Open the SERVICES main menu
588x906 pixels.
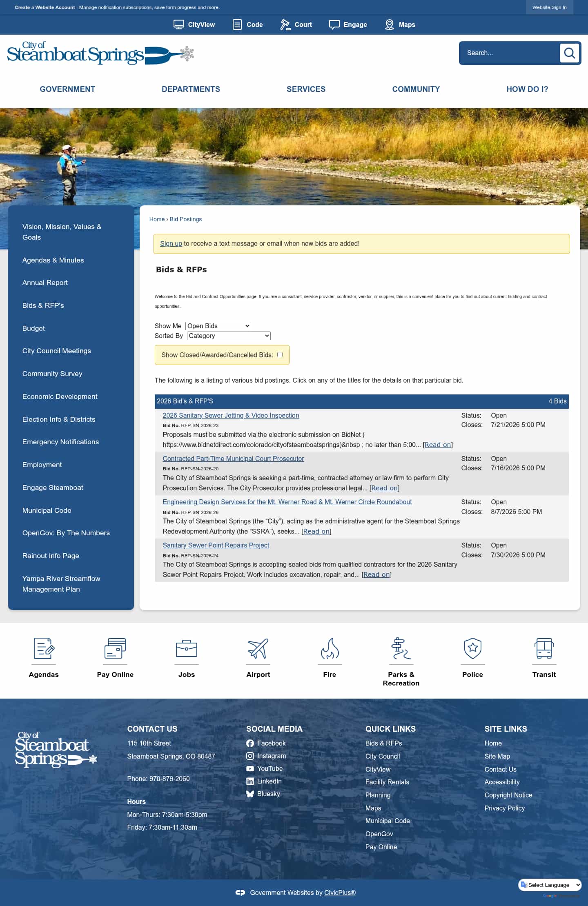click(306, 89)
